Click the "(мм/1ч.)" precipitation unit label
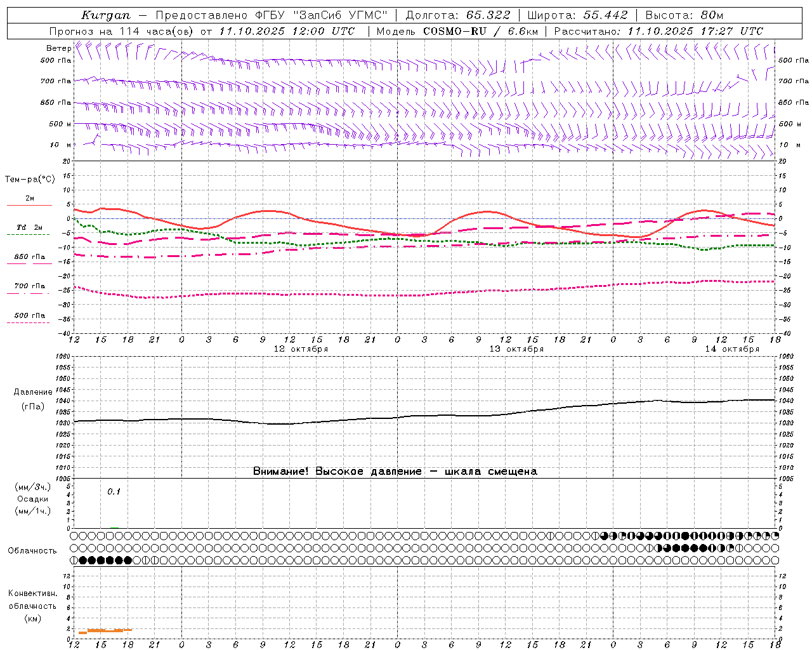The height and width of the screenshot is (650, 812). point(33,511)
